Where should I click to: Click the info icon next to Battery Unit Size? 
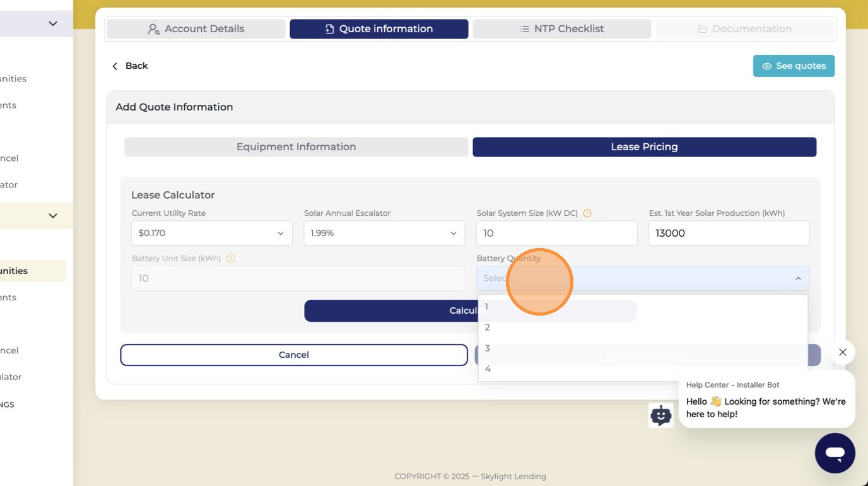(x=230, y=258)
